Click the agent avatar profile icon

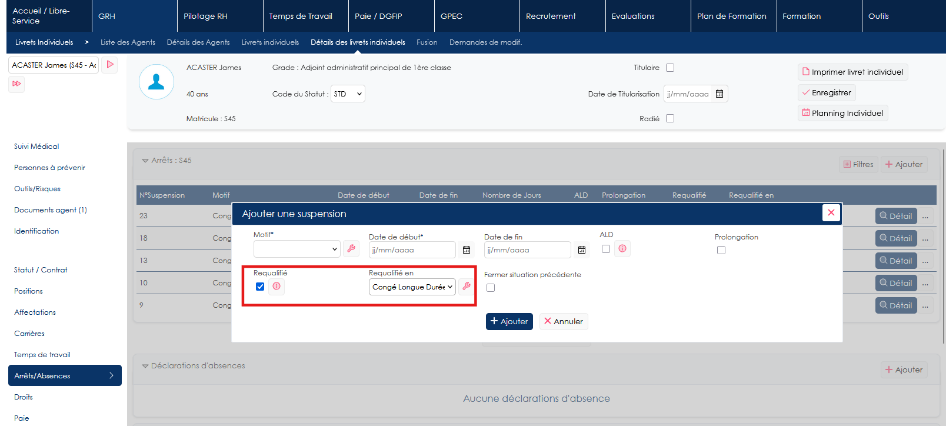(x=156, y=82)
